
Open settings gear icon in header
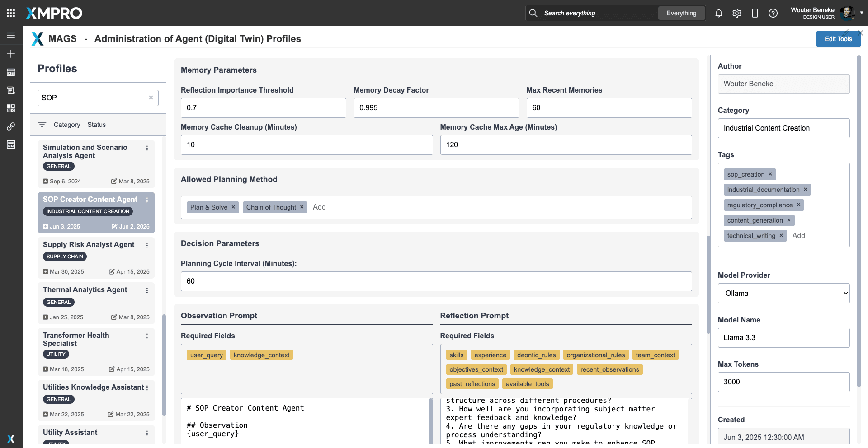pos(736,13)
